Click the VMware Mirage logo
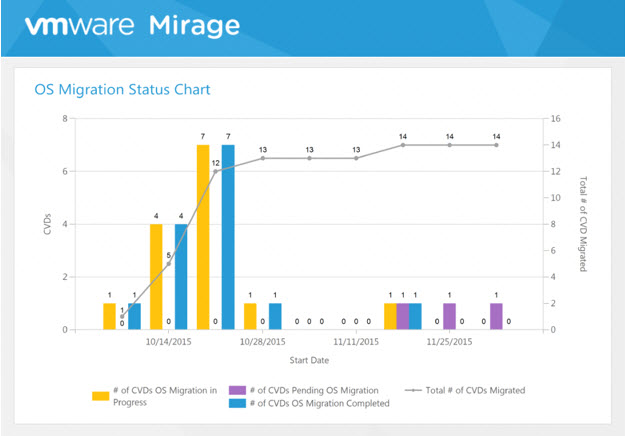 click(x=132, y=26)
